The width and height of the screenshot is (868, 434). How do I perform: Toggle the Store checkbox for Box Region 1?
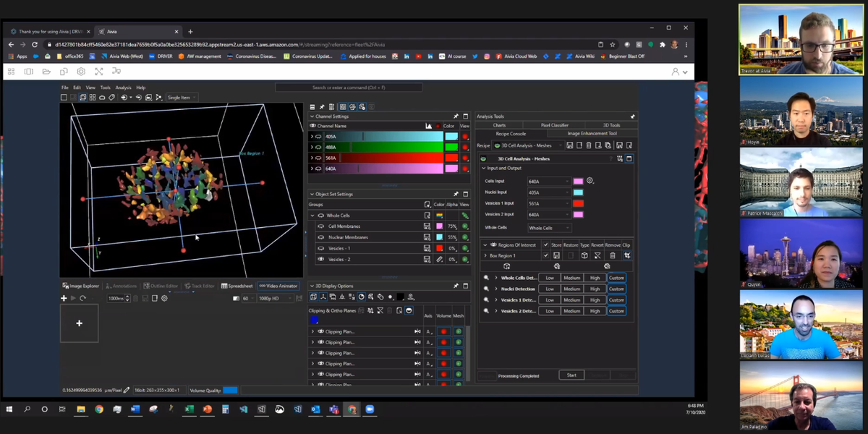pos(545,255)
